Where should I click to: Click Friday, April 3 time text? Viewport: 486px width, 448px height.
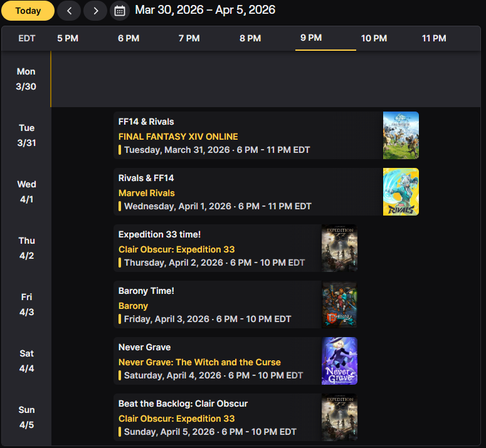208,319
